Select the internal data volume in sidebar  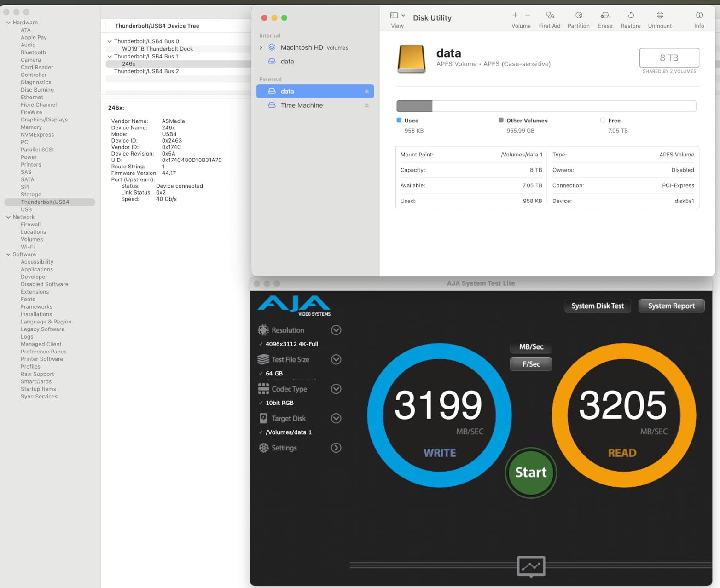[x=315, y=61]
